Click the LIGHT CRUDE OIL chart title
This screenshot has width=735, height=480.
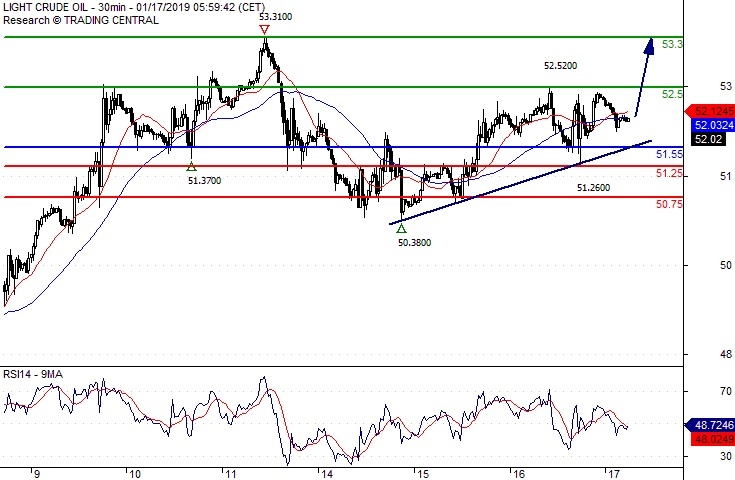pos(134,8)
